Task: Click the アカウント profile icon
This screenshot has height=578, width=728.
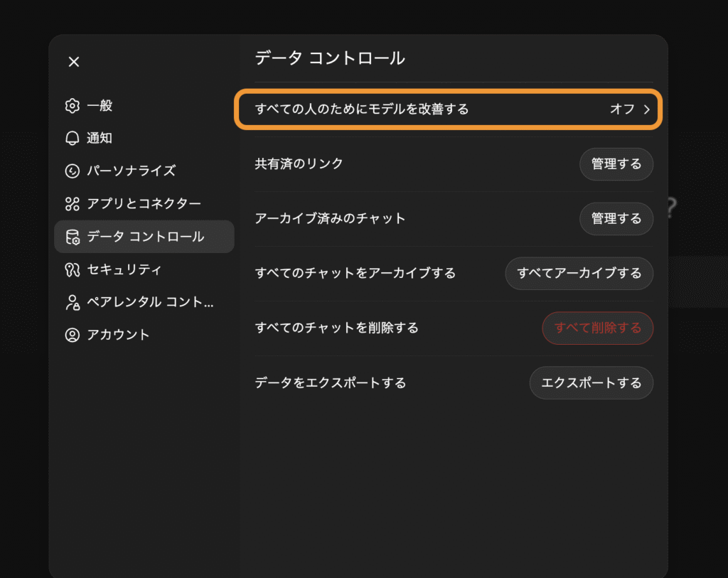Action: pyautogui.click(x=72, y=335)
